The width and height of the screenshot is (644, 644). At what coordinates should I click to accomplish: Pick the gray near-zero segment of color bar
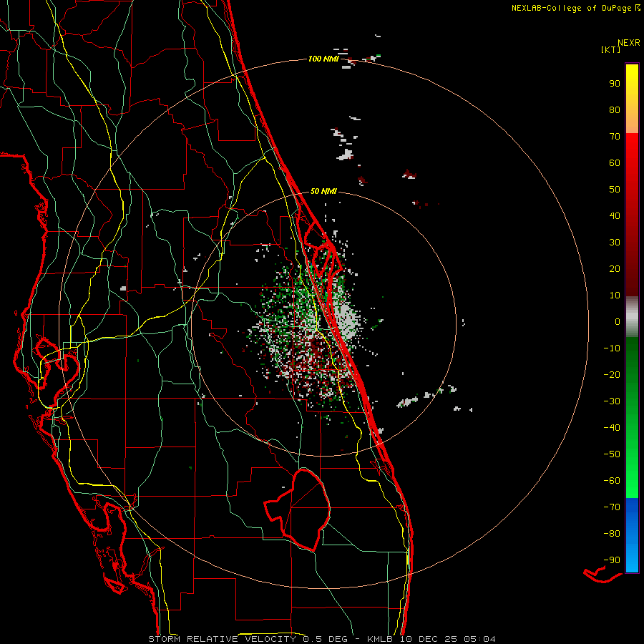tap(632, 317)
